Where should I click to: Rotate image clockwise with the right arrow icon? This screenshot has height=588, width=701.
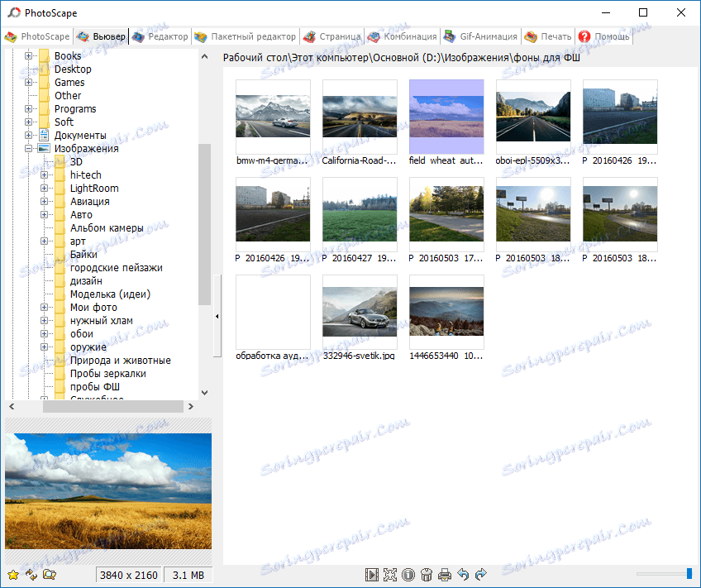(480, 575)
